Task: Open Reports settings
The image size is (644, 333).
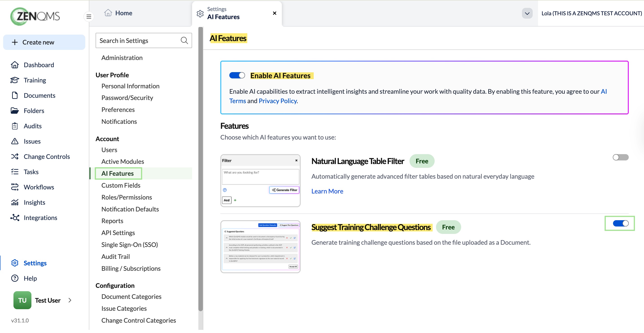Action: [x=112, y=221]
